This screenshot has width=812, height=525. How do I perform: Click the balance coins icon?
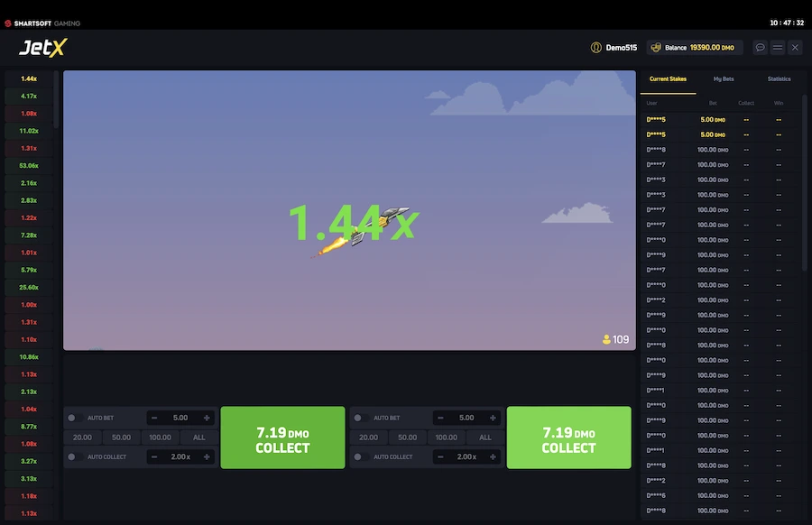(656, 48)
